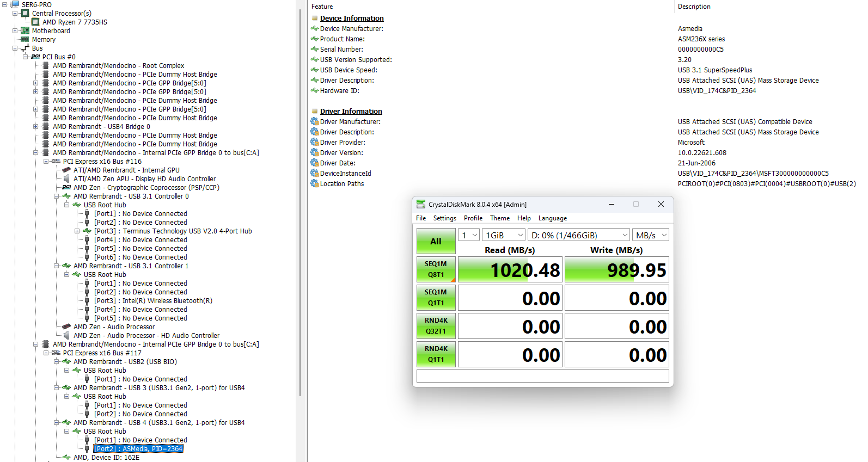The height and width of the screenshot is (462, 868).
Task: Click the Driver Information section icon
Action: pyautogui.click(x=314, y=111)
